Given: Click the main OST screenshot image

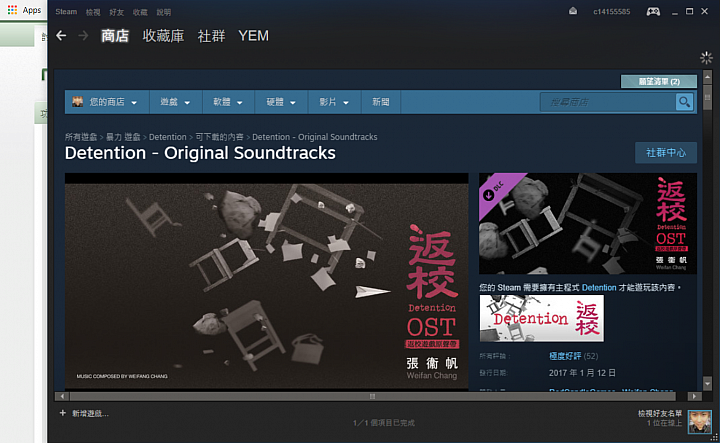Looking at the screenshot, I should (x=266, y=281).
